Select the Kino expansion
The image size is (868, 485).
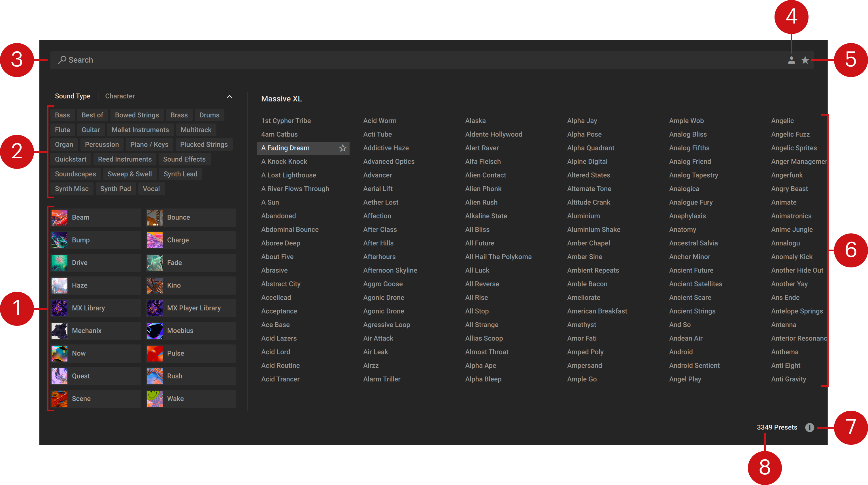coord(191,285)
